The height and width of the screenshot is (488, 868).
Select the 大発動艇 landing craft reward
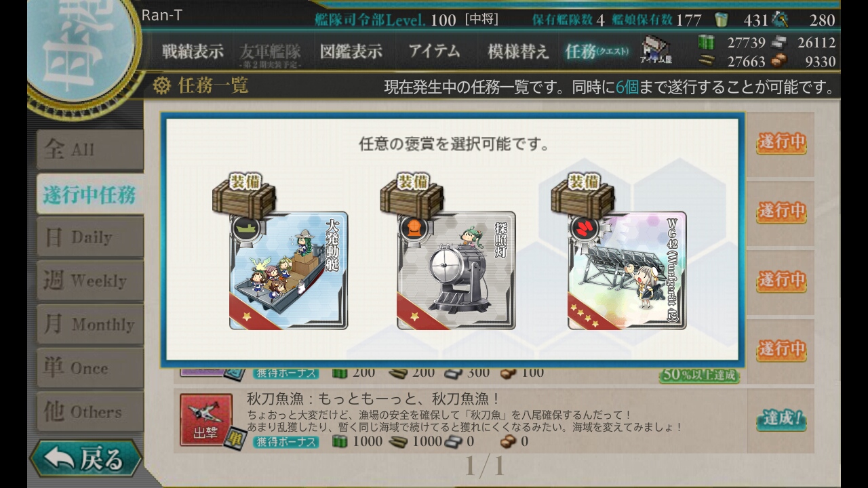[x=289, y=270]
